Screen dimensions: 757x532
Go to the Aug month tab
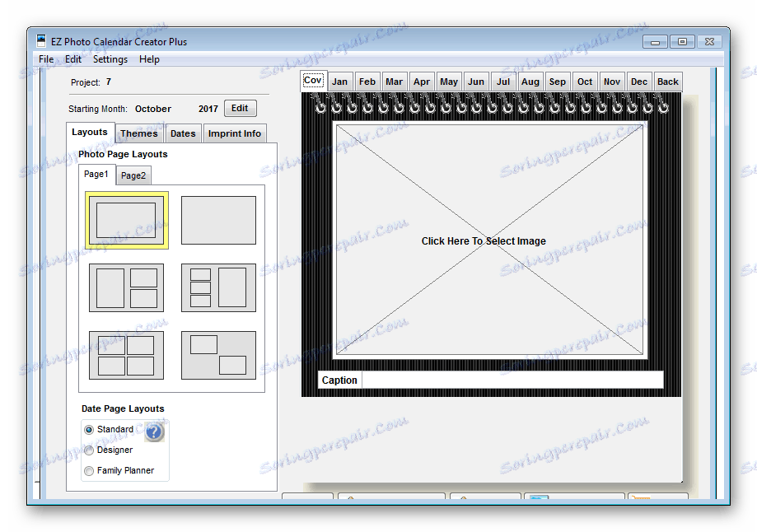click(x=530, y=82)
